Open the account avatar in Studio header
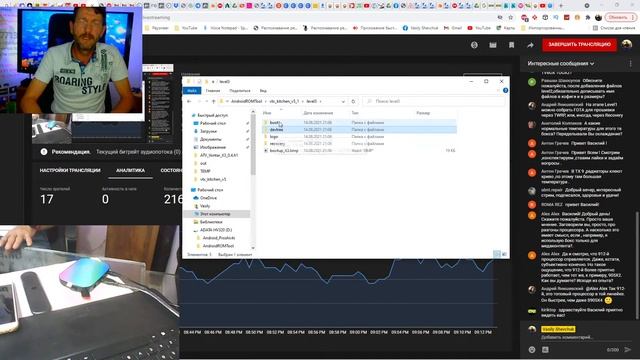 [x=627, y=44]
